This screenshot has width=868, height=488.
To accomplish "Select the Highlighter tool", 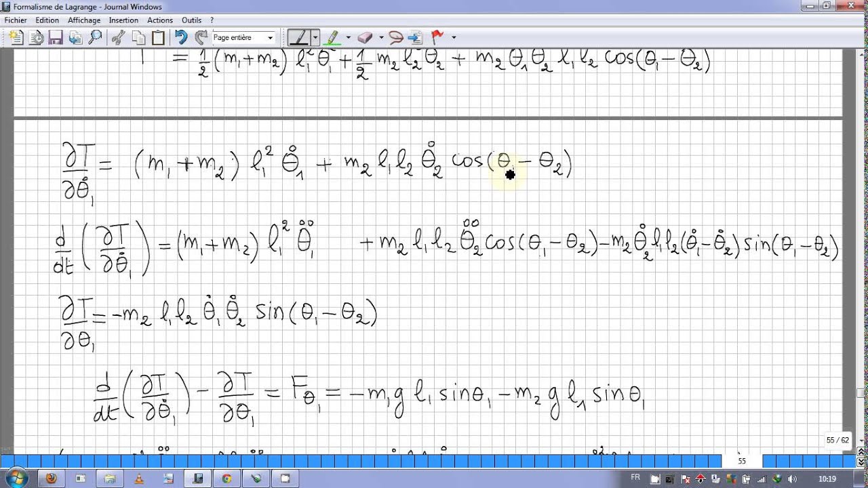I will click(x=333, y=37).
